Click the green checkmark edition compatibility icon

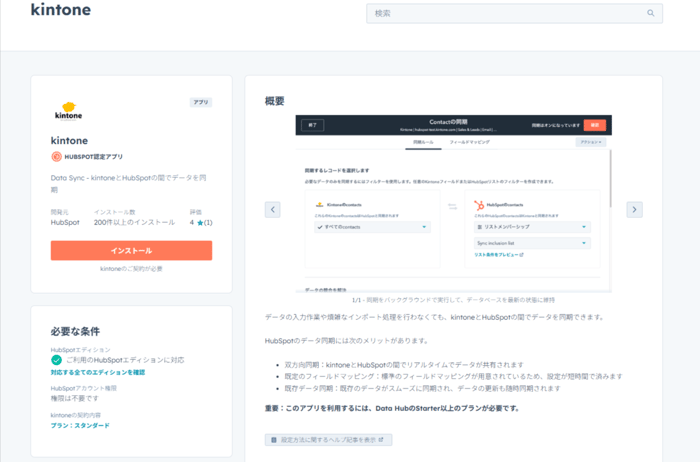click(x=56, y=360)
